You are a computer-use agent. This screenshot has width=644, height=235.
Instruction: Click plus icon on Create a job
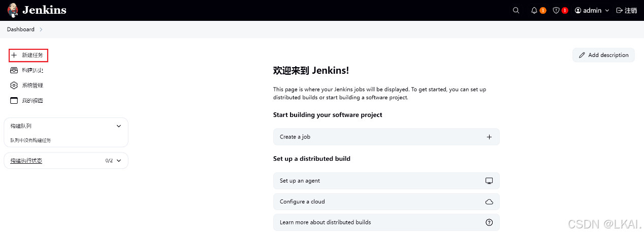click(489, 137)
